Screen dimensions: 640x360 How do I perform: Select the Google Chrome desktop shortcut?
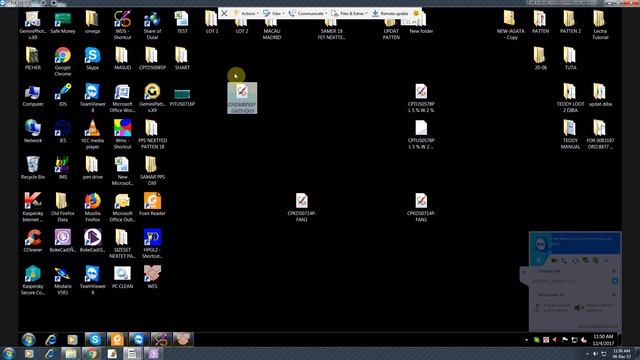click(x=63, y=62)
